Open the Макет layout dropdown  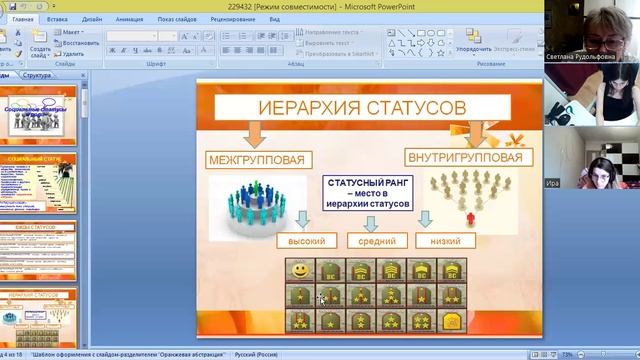click(69, 32)
